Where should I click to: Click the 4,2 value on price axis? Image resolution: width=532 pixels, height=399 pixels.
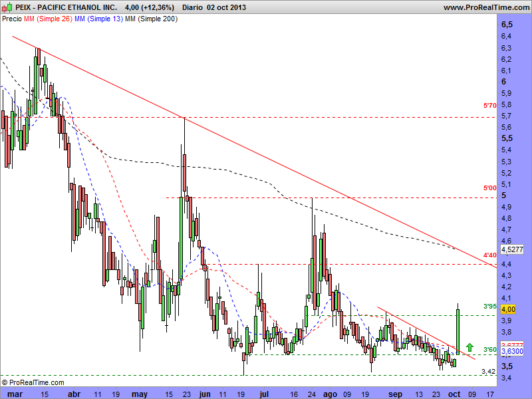click(x=506, y=287)
